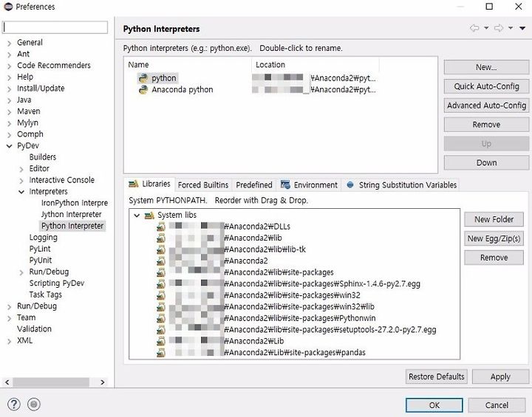Expand the Maven preferences node
The image size is (532, 417).
point(9,112)
